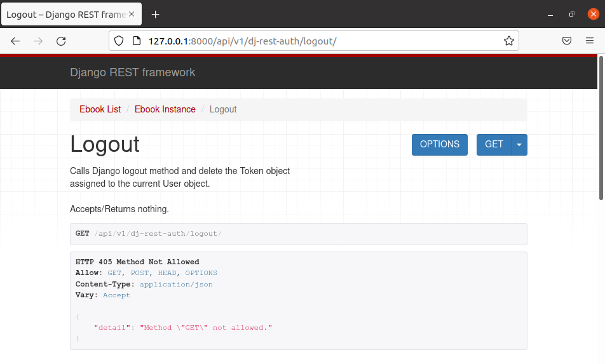This screenshot has width=605, height=364.
Task: Open the Ebook Instance breadcrumb
Action: click(x=165, y=109)
